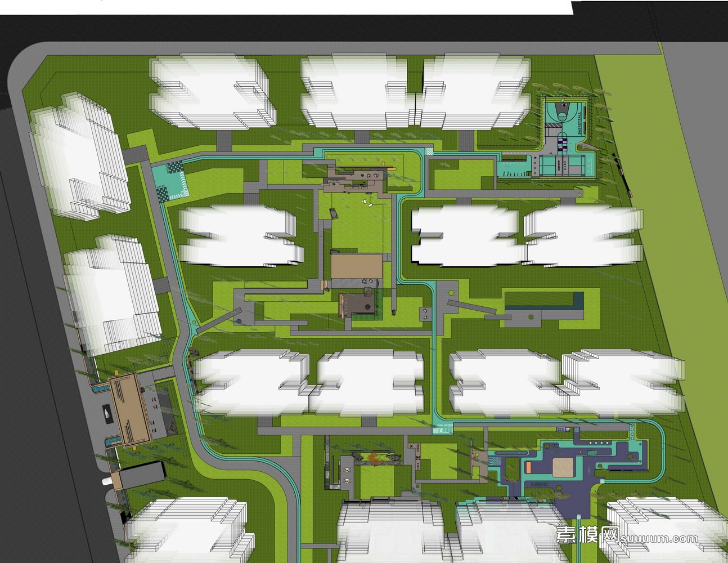
Task: Click the wavy-striped teal pad in playground
Action: (x=493, y=461)
